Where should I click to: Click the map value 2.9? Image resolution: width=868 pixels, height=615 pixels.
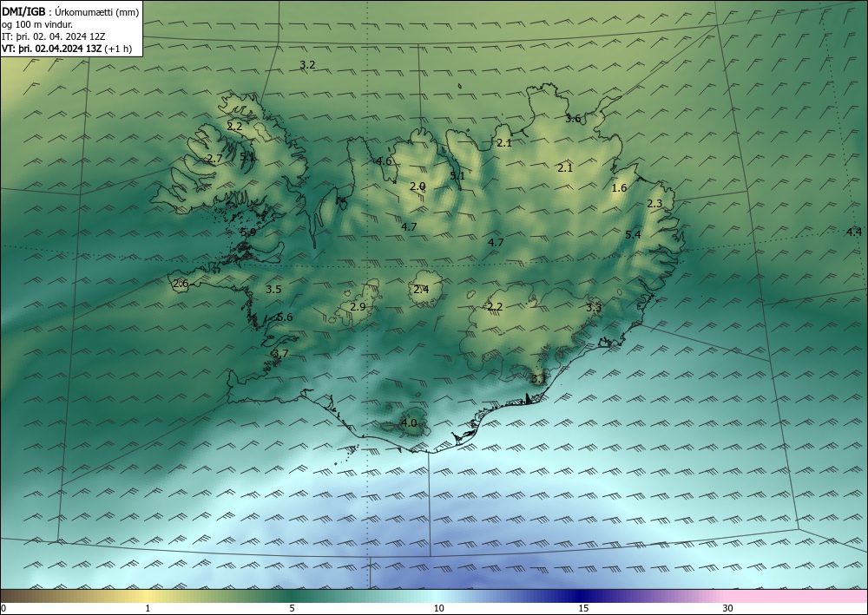pyautogui.click(x=358, y=306)
